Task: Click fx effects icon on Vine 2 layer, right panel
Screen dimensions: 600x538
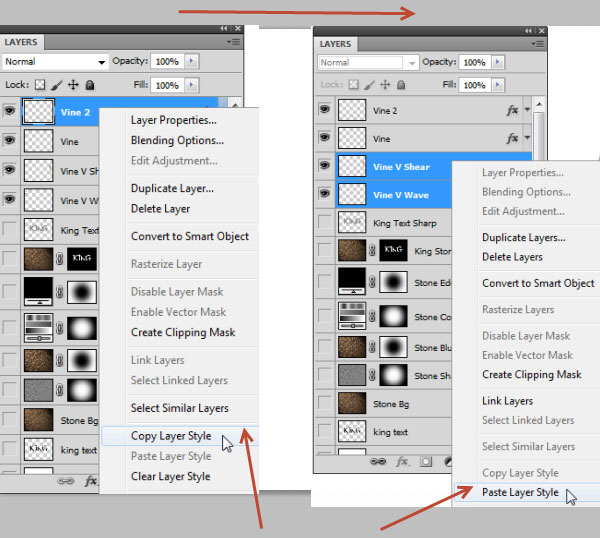Action: click(512, 110)
